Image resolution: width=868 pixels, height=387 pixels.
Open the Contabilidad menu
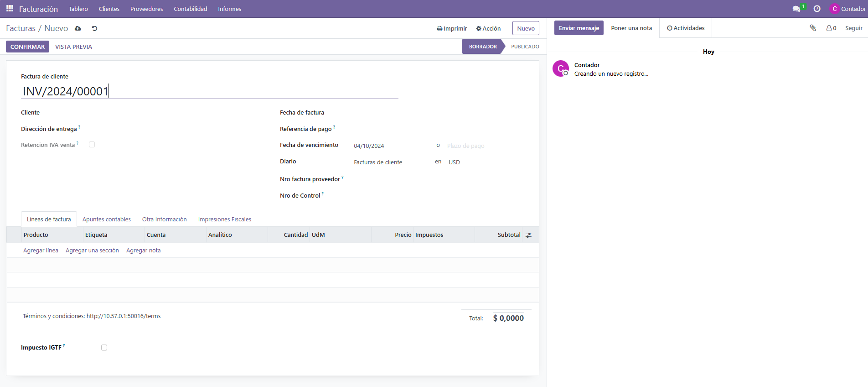tap(191, 9)
